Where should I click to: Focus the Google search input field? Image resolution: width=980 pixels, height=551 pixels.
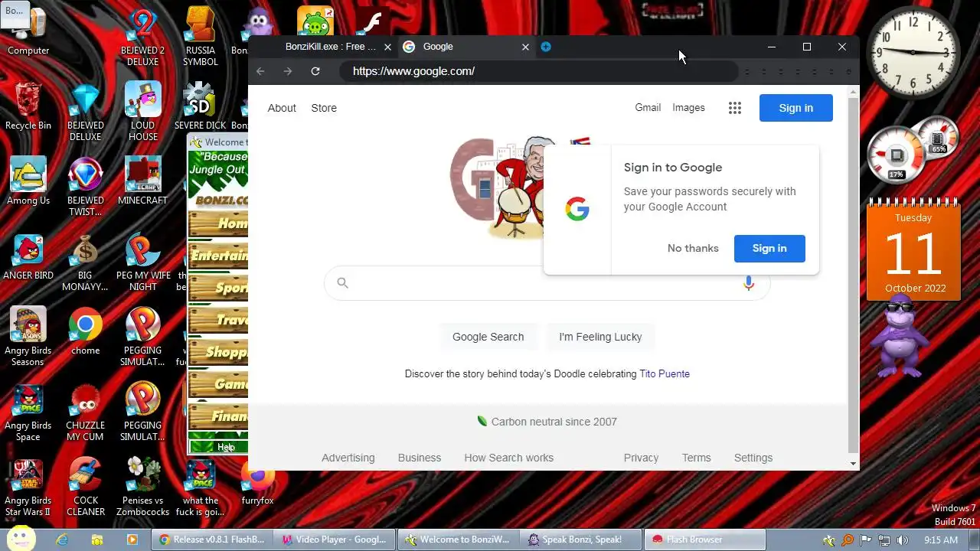coord(547,283)
